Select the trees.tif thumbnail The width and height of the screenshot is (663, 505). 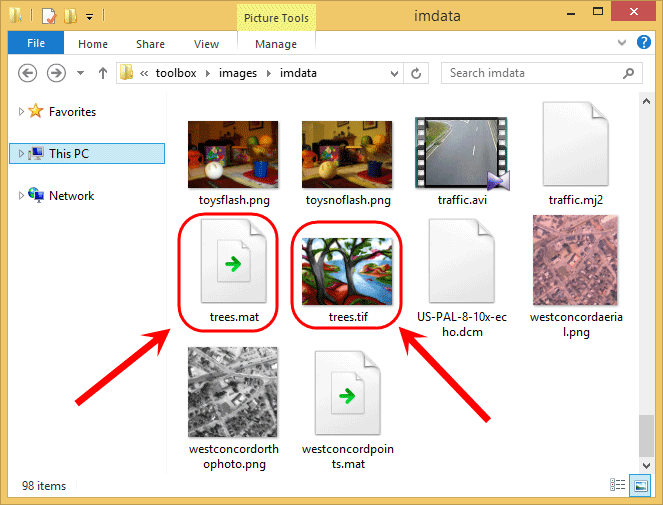point(347,271)
